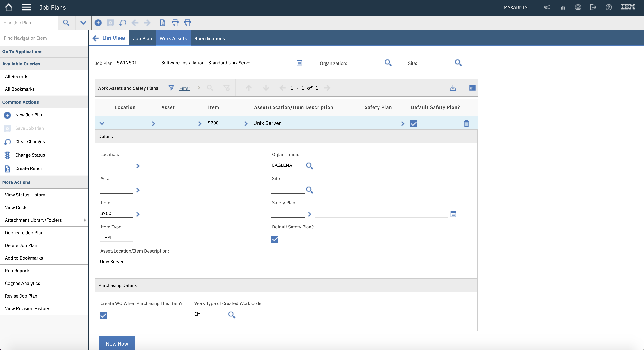Toggle Default Safety Plan checkbox in Details
This screenshot has height=350, width=644.
[275, 239]
